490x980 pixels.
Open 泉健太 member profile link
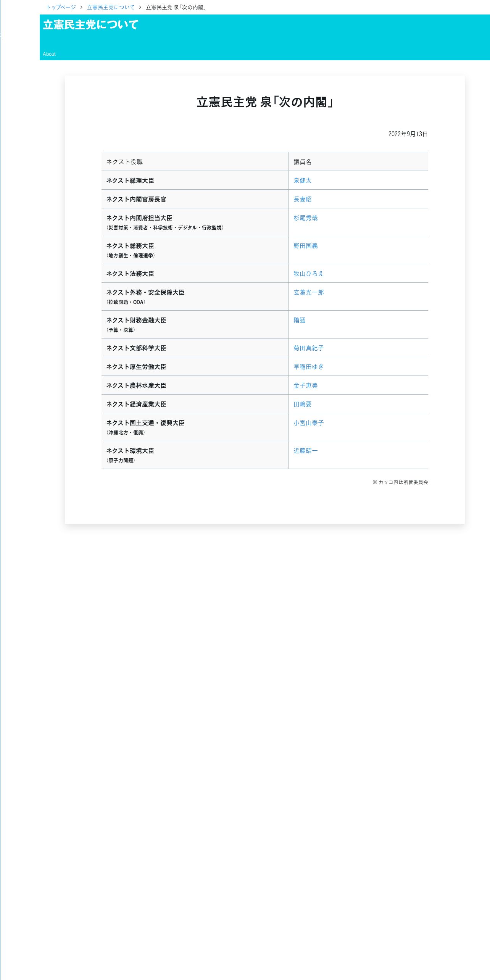coord(303,181)
